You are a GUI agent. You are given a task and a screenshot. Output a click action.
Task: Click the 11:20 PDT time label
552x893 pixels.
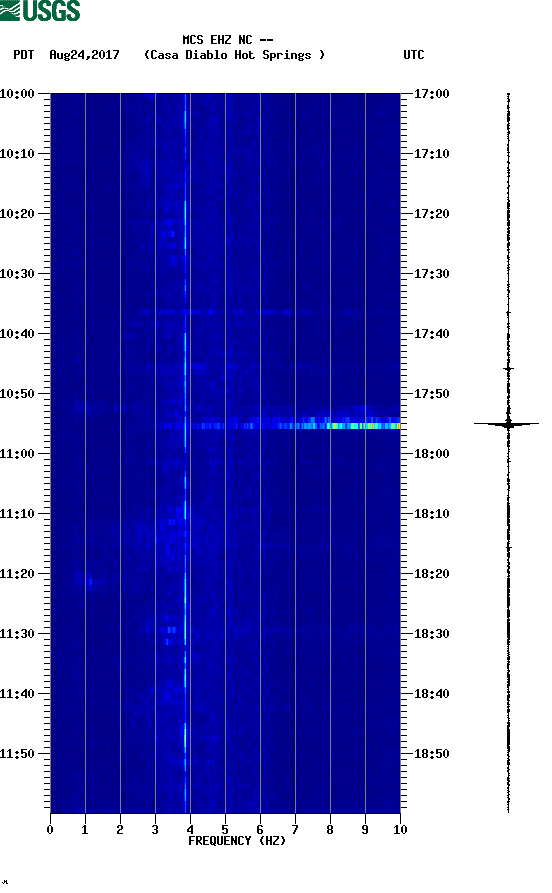17,574
